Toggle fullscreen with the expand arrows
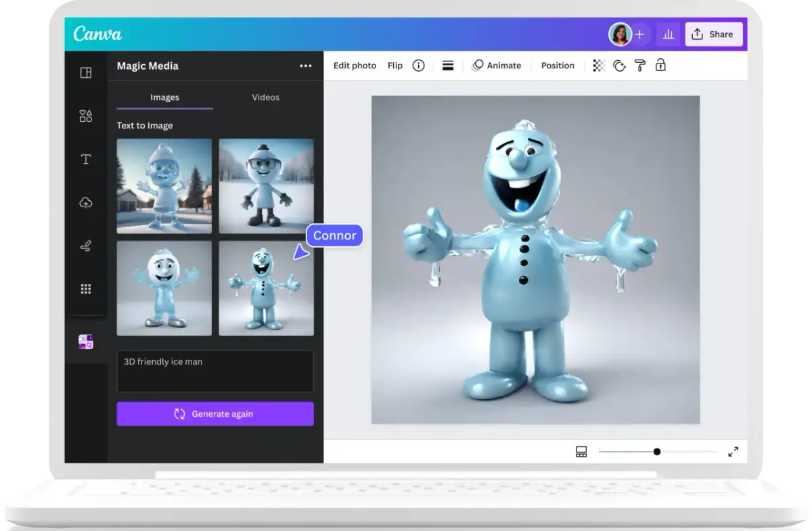This screenshot has height=531, width=812. 733,452
